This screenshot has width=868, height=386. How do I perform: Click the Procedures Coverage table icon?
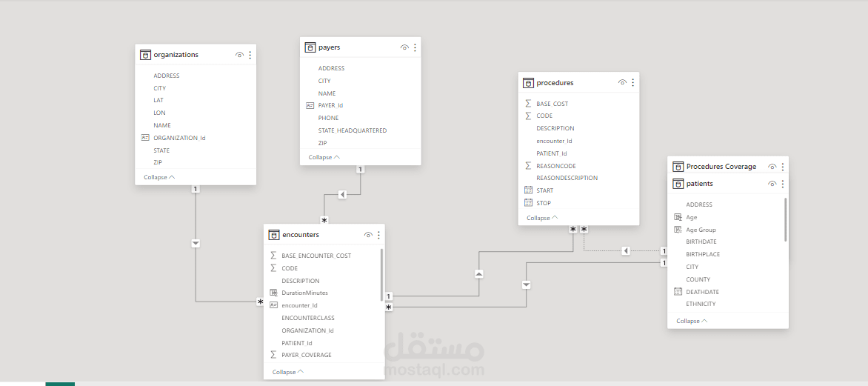coord(678,167)
